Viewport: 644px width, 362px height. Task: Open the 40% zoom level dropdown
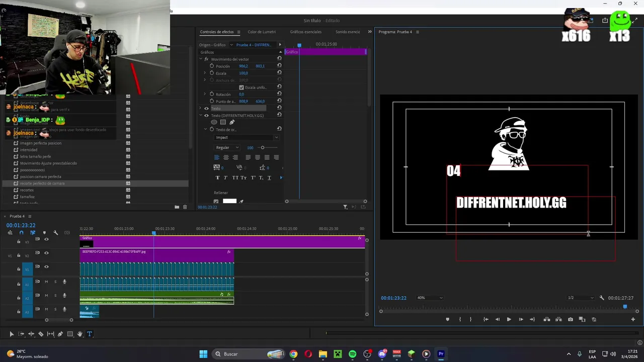[430, 298]
